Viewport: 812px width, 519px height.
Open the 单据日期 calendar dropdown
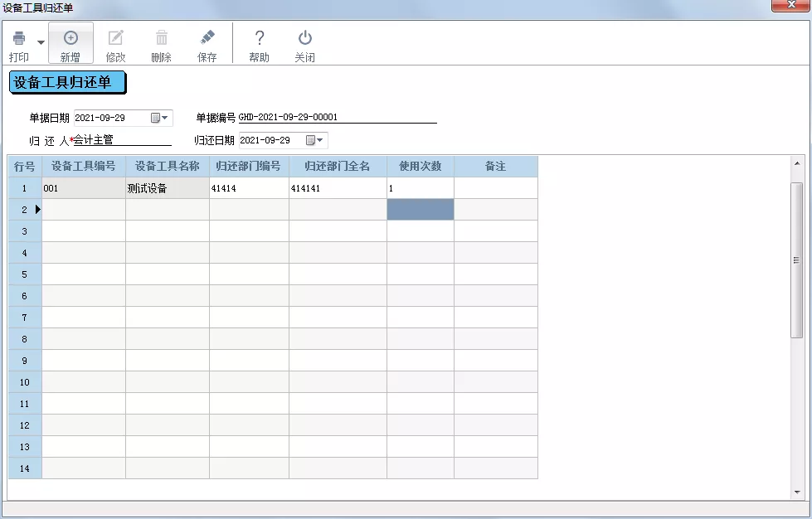pyautogui.click(x=159, y=118)
